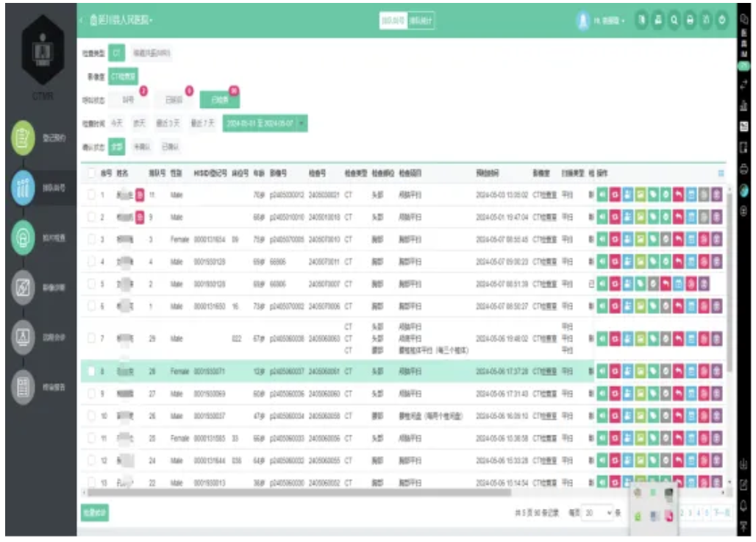The width and height of the screenshot is (756, 542).
Task: Check the checkbox for row 3
Action: point(91,240)
